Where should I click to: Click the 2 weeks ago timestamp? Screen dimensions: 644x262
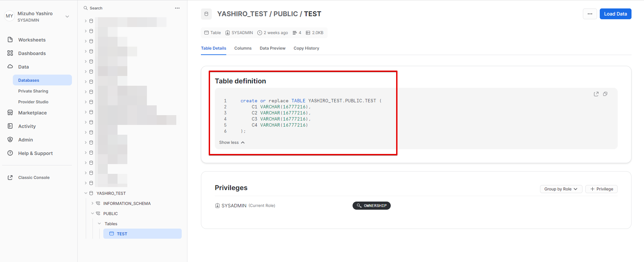click(x=273, y=33)
